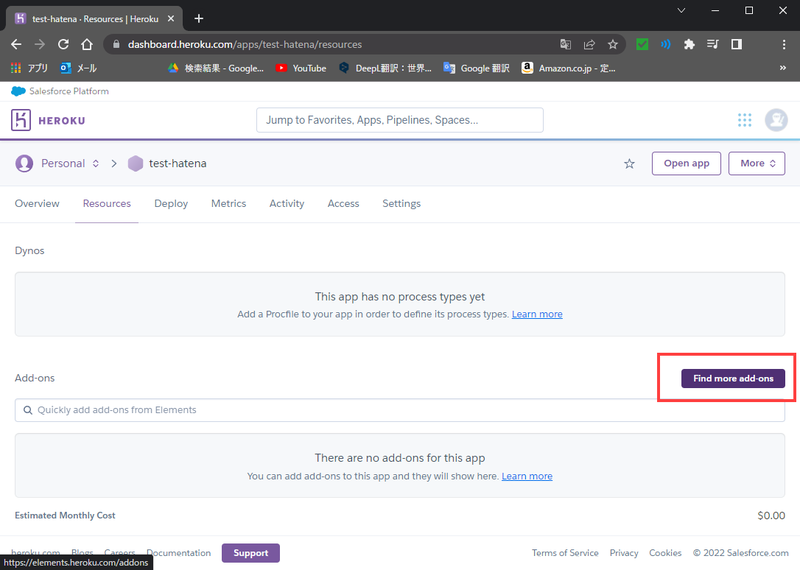Open Learn more link about Procfile
This screenshot has width=800, height=570.
537,314
